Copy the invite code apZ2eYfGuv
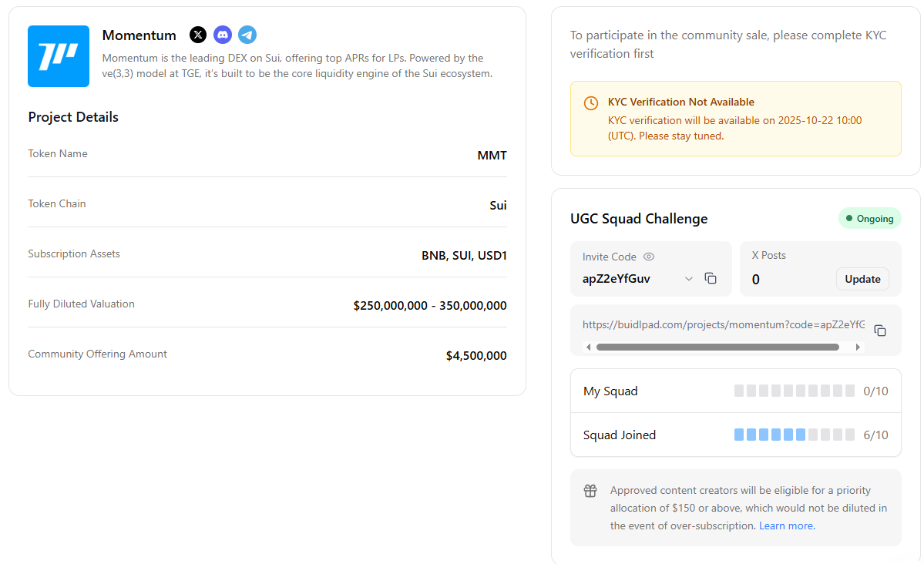 pos(711,278)
